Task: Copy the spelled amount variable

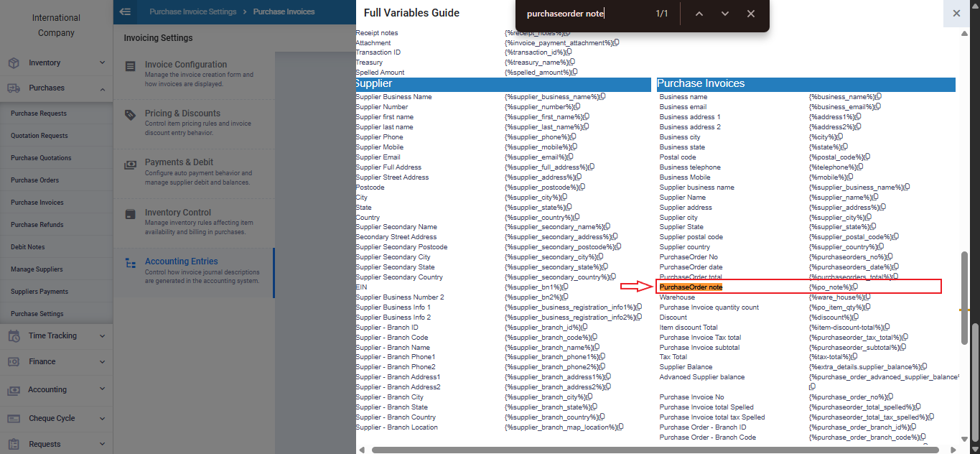Action: click(x=574, y=73)
